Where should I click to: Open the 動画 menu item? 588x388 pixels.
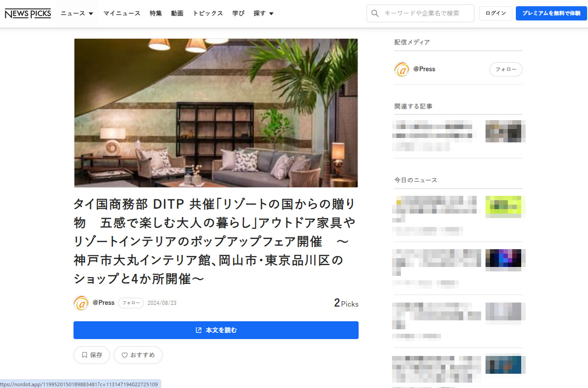click(x=177, y=13)
